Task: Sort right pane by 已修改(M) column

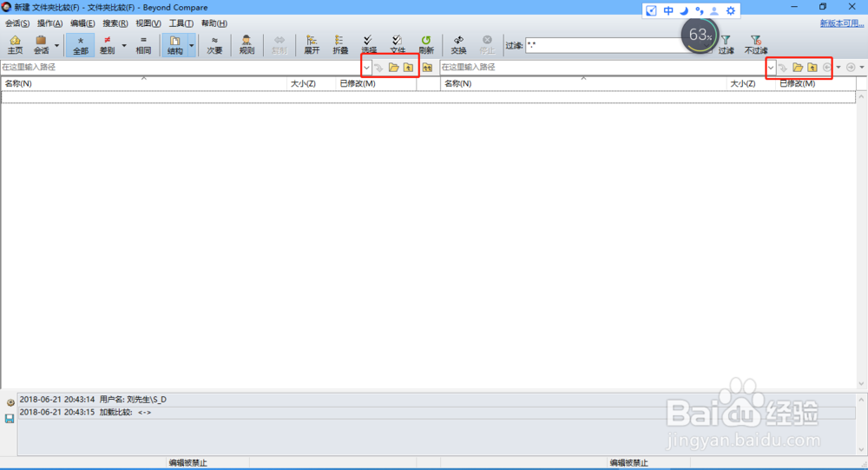Action: tap(815, 83)
